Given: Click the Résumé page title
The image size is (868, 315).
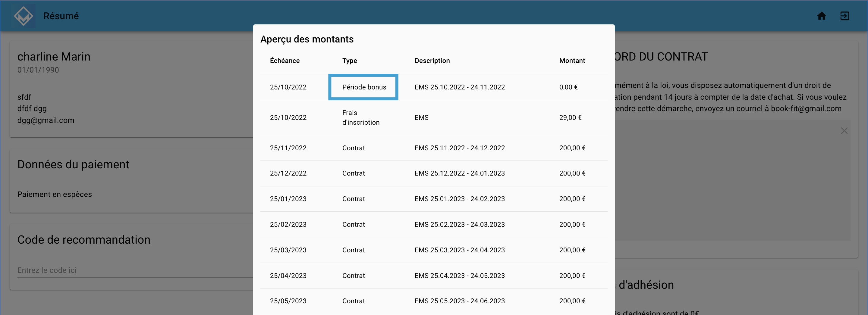Looking at the screenshot, I should click(x=61, y=16).
